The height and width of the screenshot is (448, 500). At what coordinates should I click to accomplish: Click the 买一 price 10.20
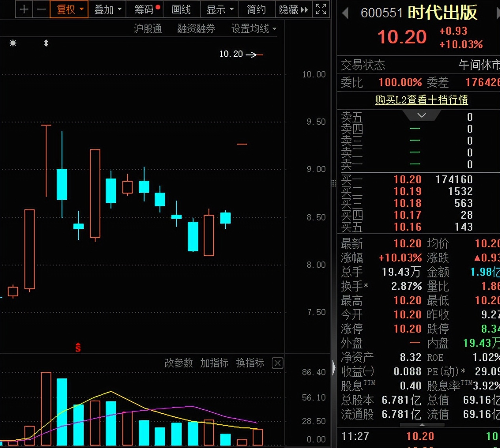pyautogui.click(x=408, y=180)
